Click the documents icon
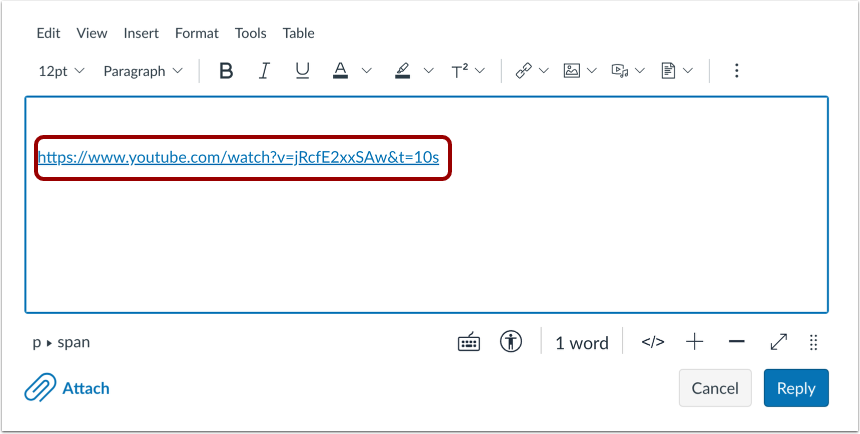This screenshot has height=434, width=860. [668, 71]
